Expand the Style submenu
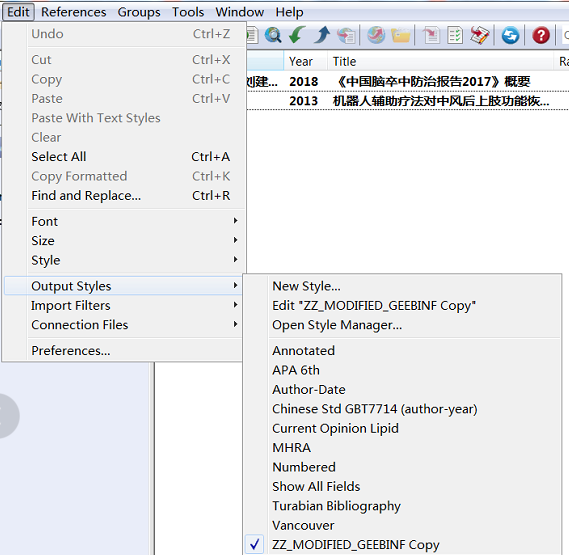 point(123,260)
